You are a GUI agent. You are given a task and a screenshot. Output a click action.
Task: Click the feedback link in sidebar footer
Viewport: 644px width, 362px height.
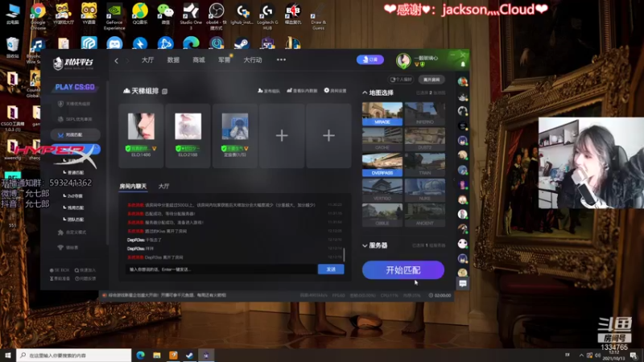pos(85,278)
